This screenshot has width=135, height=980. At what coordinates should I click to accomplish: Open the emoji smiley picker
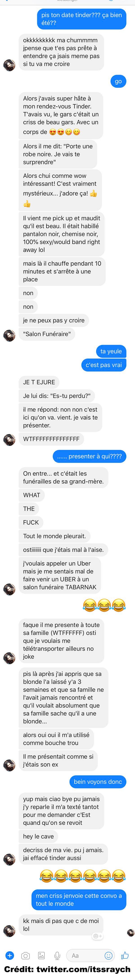(108, 955)
